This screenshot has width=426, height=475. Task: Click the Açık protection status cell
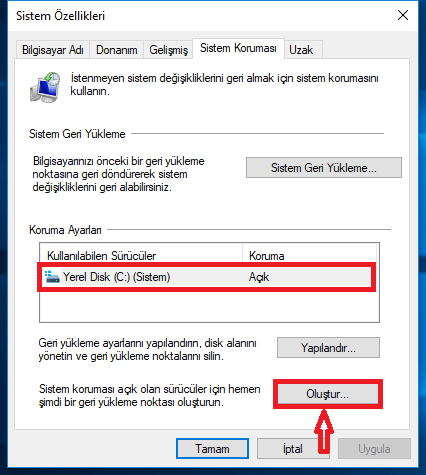[x=259, y=277]
